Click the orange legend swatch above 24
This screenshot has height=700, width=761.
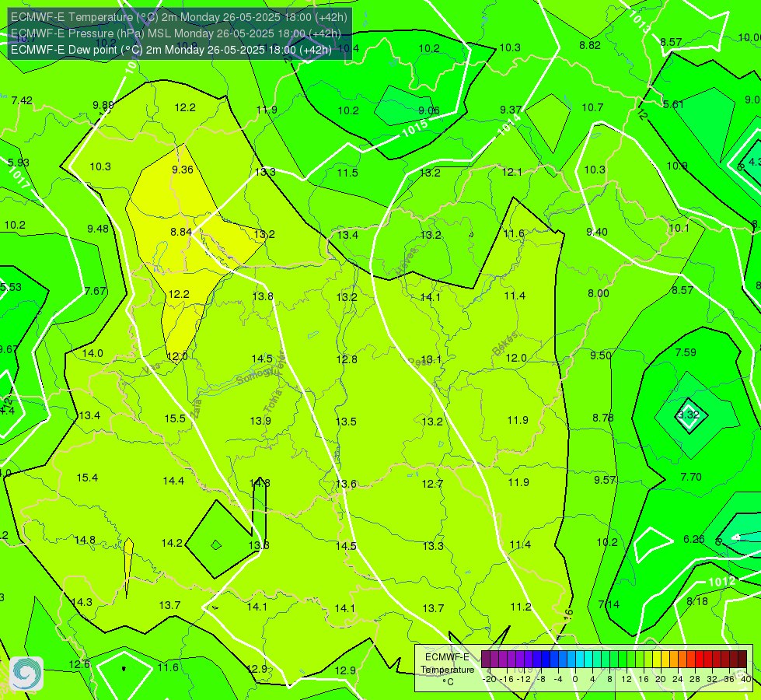click(x=682, y=660)
